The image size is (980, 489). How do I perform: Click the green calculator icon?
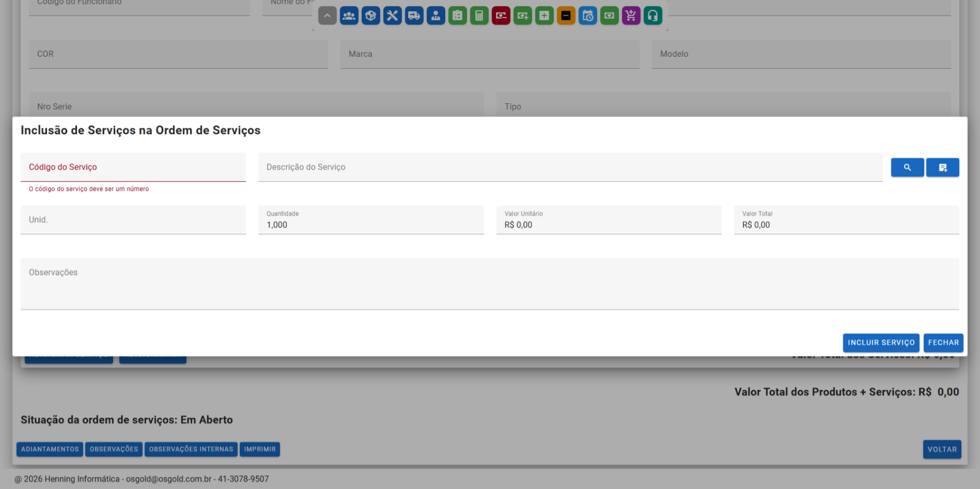[479, 16]
